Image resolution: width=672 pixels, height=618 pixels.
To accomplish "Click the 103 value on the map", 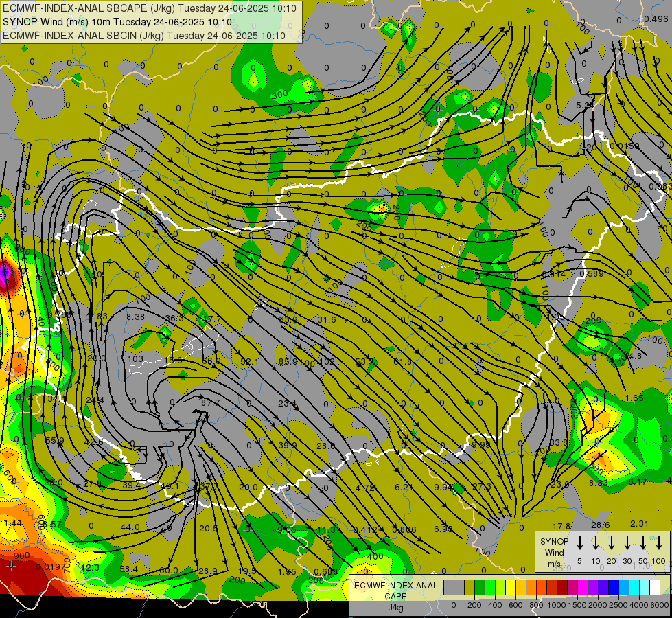I will click(x=135, y=358).
